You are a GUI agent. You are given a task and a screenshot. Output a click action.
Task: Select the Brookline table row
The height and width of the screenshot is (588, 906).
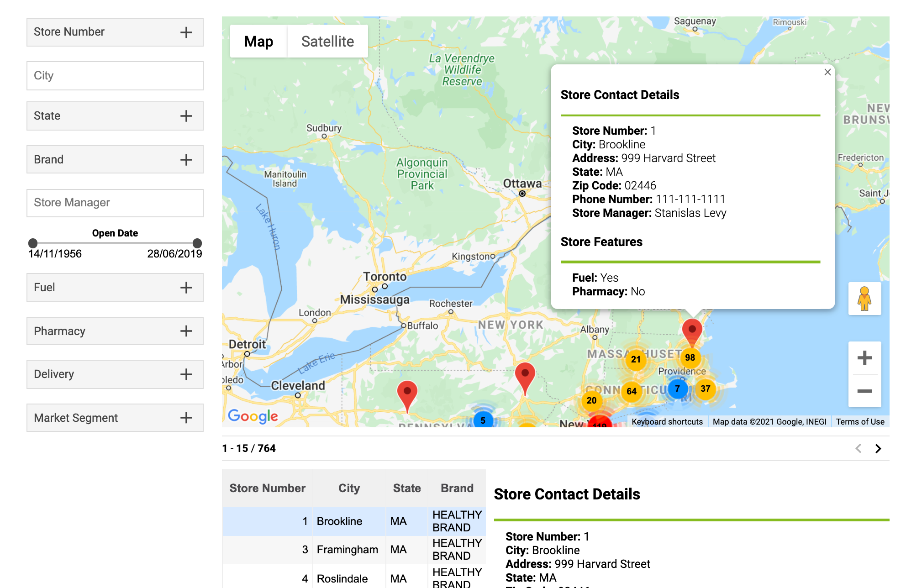click(x=354, y=521)
